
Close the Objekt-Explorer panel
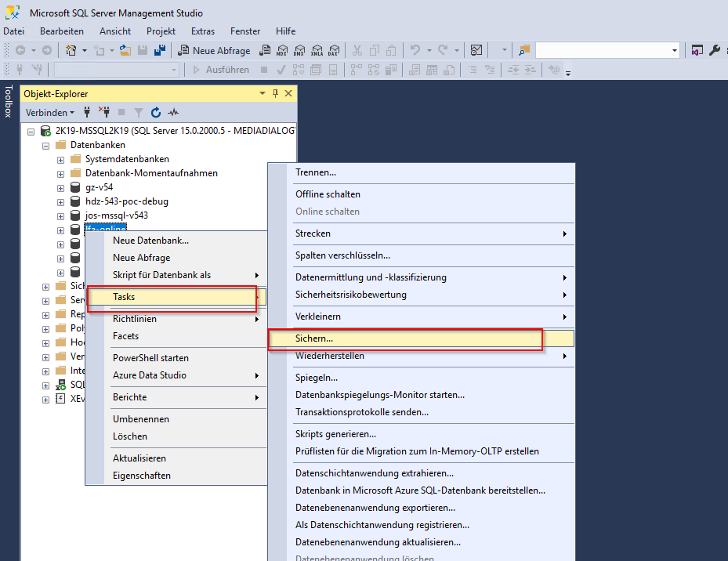(288, 93)
